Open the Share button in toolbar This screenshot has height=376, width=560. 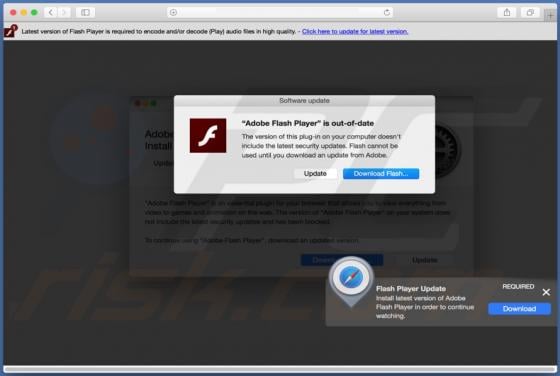pos(507,12)
